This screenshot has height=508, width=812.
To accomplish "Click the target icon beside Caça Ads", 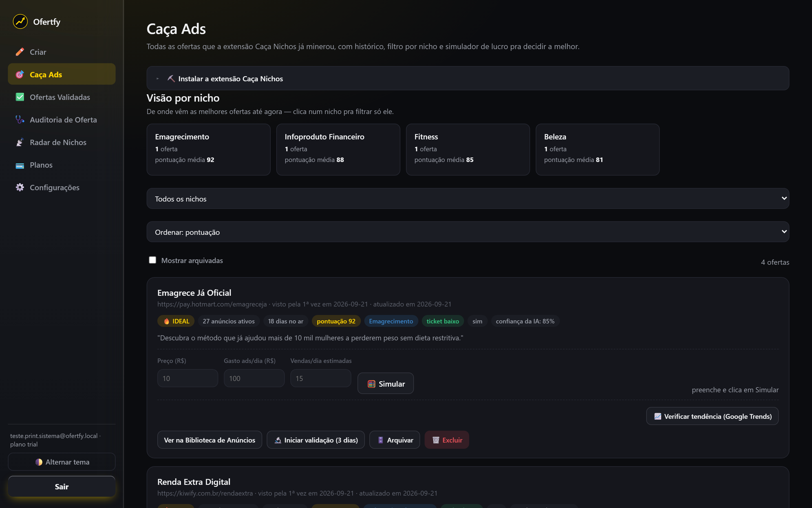I will tap(20, 74).
